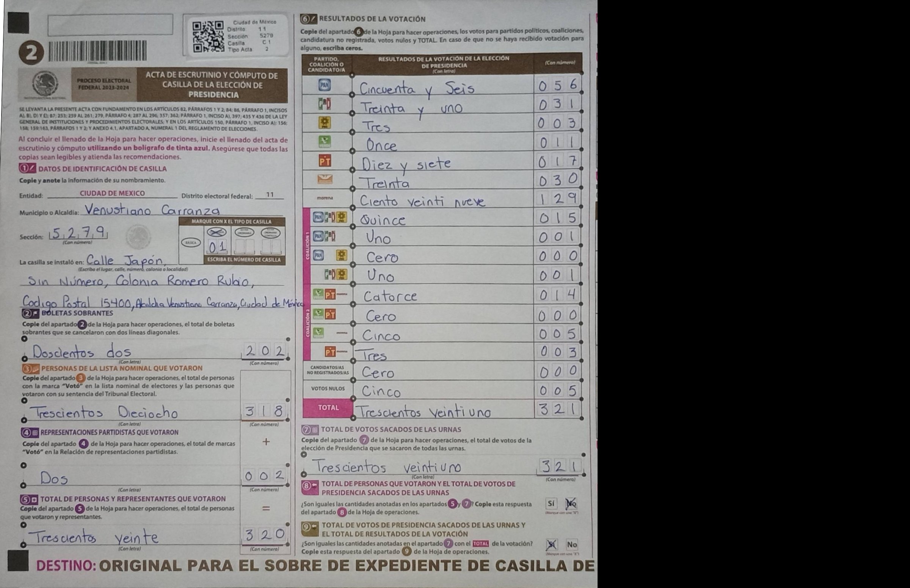Click the QR code at top

point(208,37)
